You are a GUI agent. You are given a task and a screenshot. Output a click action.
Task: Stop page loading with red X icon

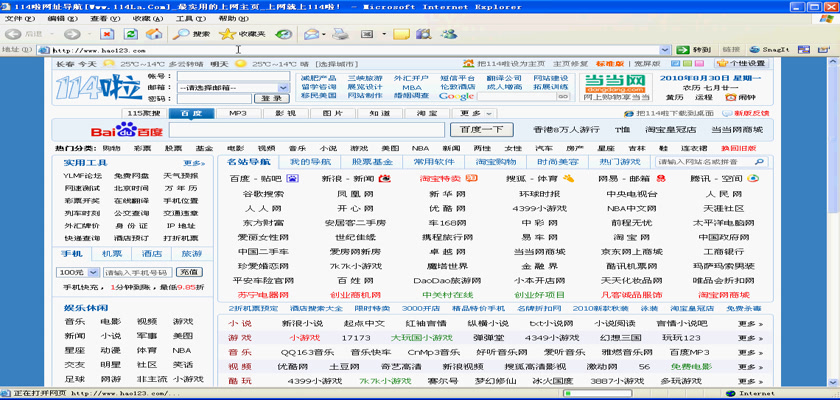pos(108,34)
